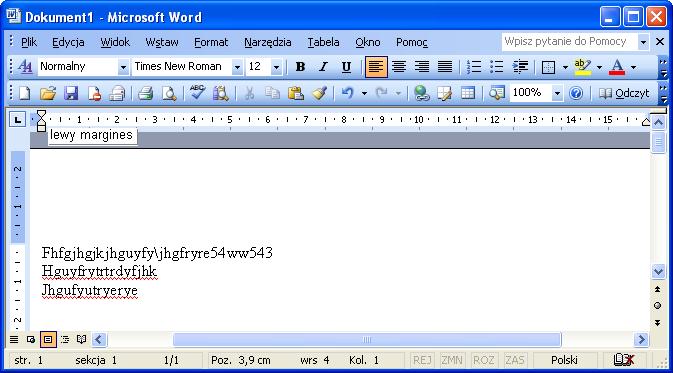Start bulleted list formatting
The width and height of the screenshot is (673, 373).
tap(497, 67)
